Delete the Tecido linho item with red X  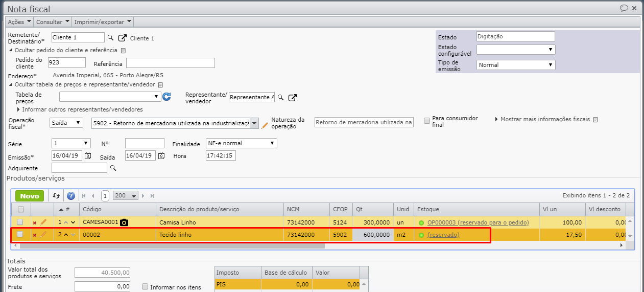(x=35, y=235)
